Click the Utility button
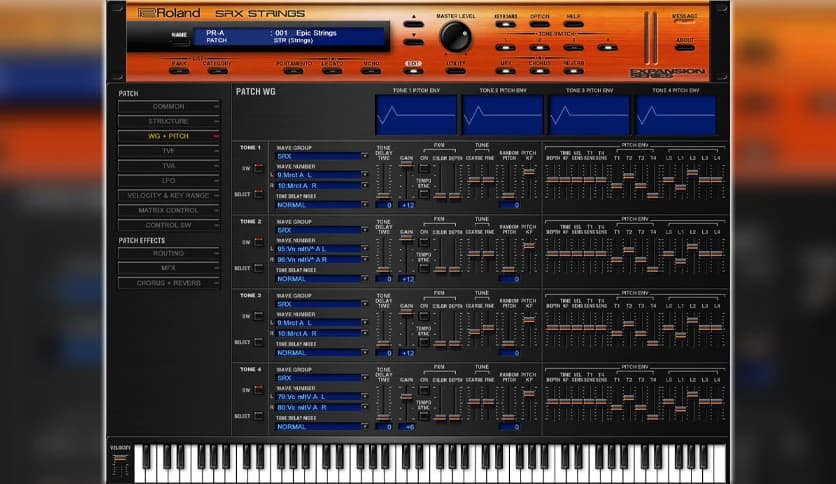The height and width of the screenshot is (484, 836). coord(455,70)
